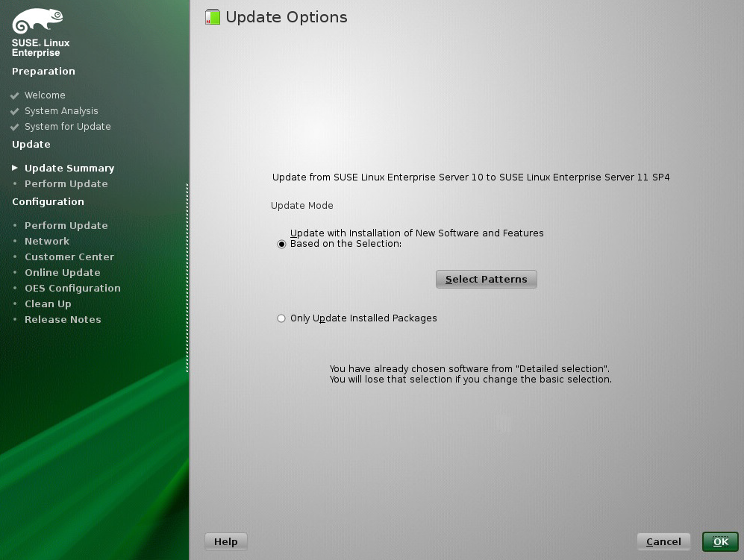Confirm with the OK button
744x560 pixels.
720,541
